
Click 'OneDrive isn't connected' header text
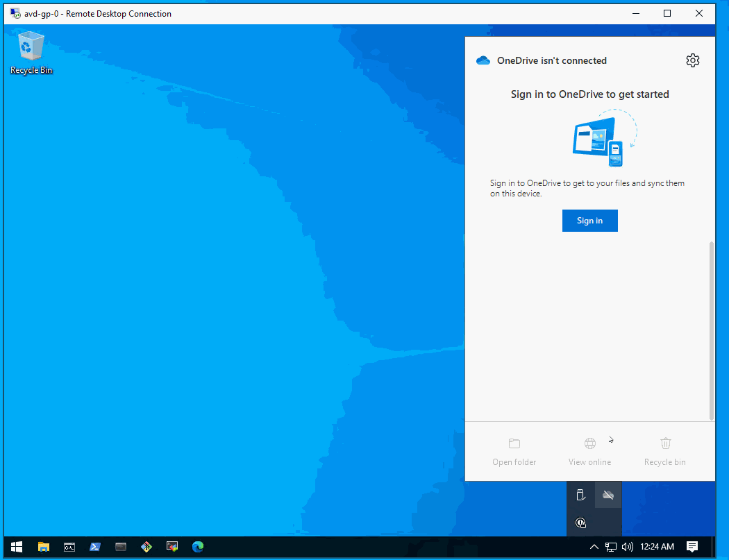coord(551,60)
